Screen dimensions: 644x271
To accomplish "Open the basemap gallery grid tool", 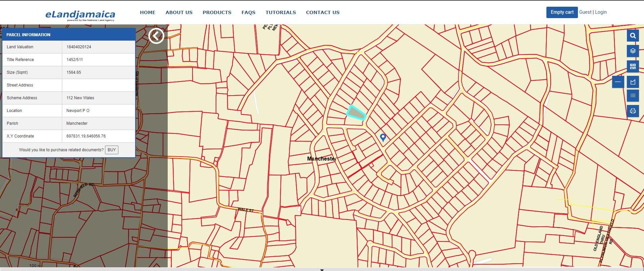I will (x=633, y=66).
